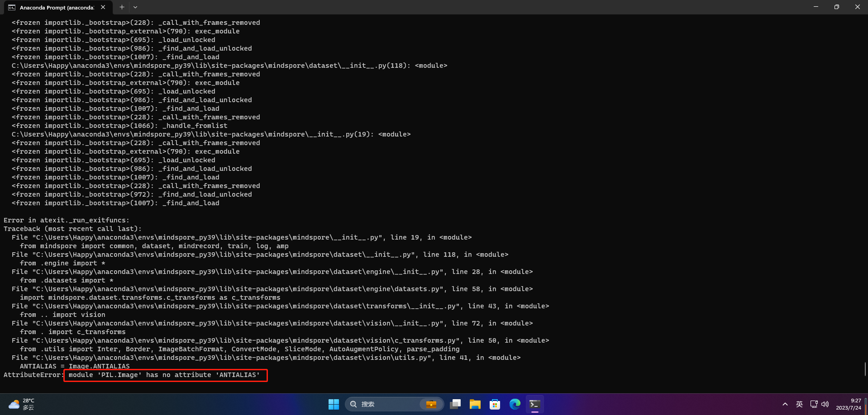Screen dimensions: 868x415
Task: Click 'Traceback (most recent call last):' line
Action: [72, 229]
